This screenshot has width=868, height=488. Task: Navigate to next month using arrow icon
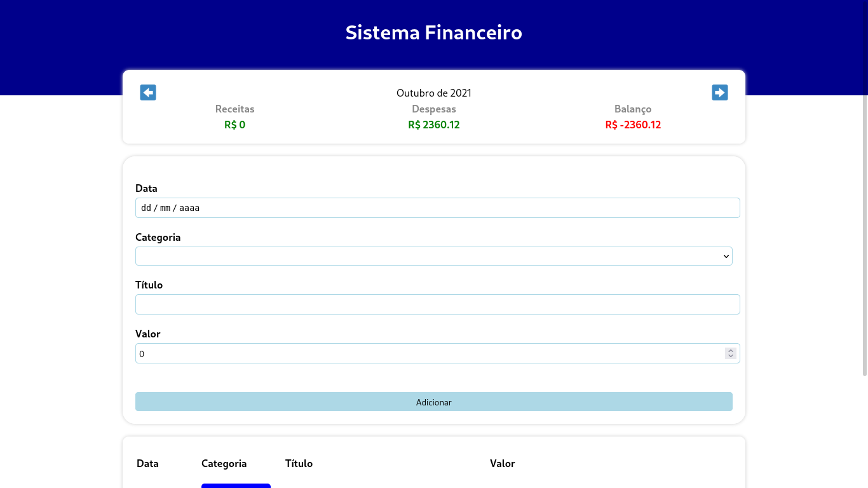point(719,92)
